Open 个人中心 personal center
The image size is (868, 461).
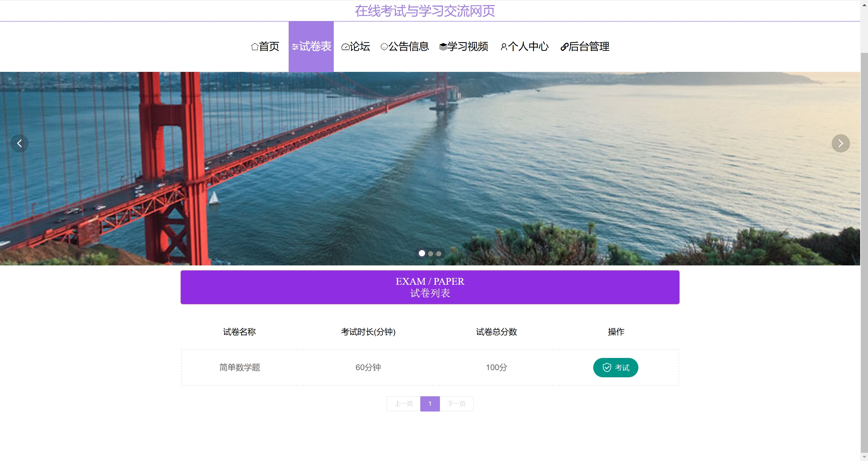[x=524, y=46]
